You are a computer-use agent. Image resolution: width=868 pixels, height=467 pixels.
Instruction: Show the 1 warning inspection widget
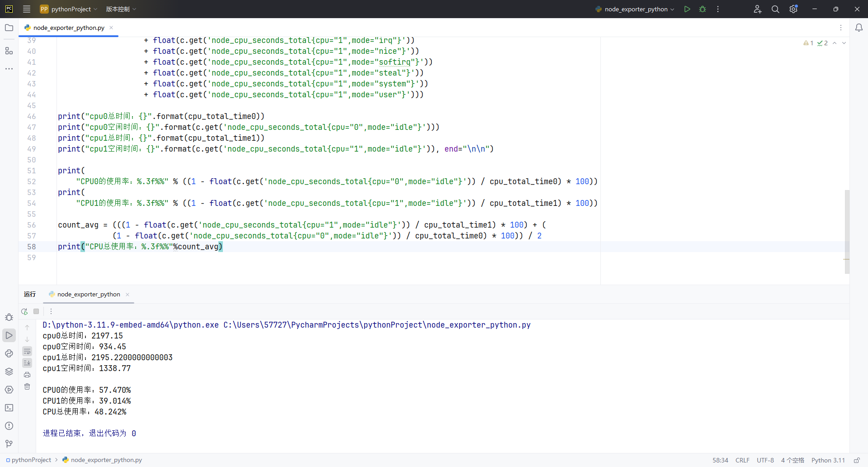click(x=808, y=43)
